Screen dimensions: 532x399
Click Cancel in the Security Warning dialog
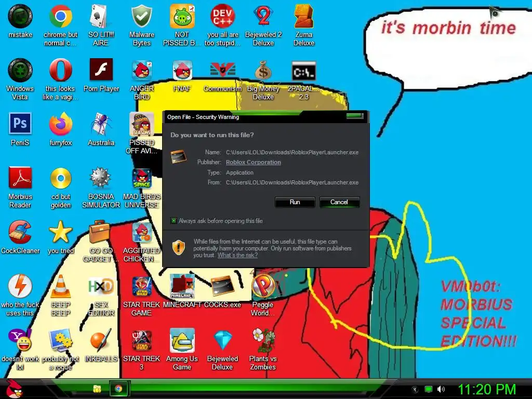(339, 202)
